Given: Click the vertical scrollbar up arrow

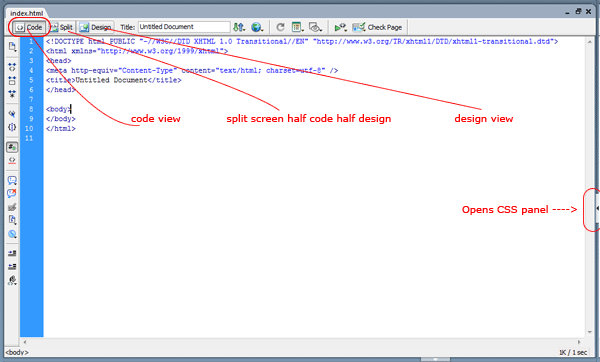Looking at the screenshot, I should coord(589,41).
